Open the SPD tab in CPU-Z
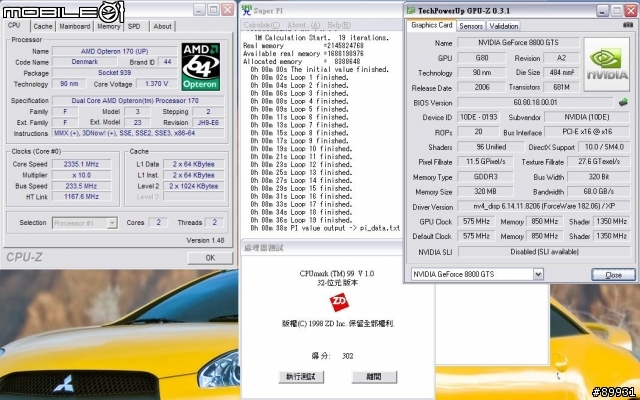 pos(134,26)
